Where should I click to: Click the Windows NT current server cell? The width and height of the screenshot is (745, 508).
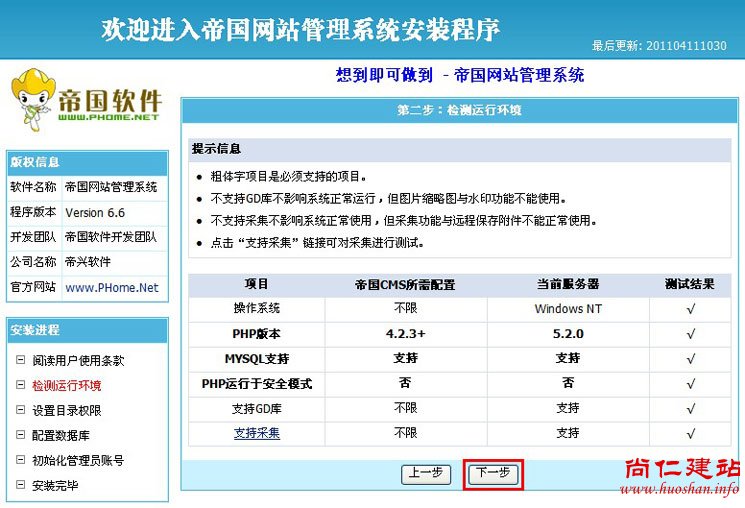click(x=567, y=309)
